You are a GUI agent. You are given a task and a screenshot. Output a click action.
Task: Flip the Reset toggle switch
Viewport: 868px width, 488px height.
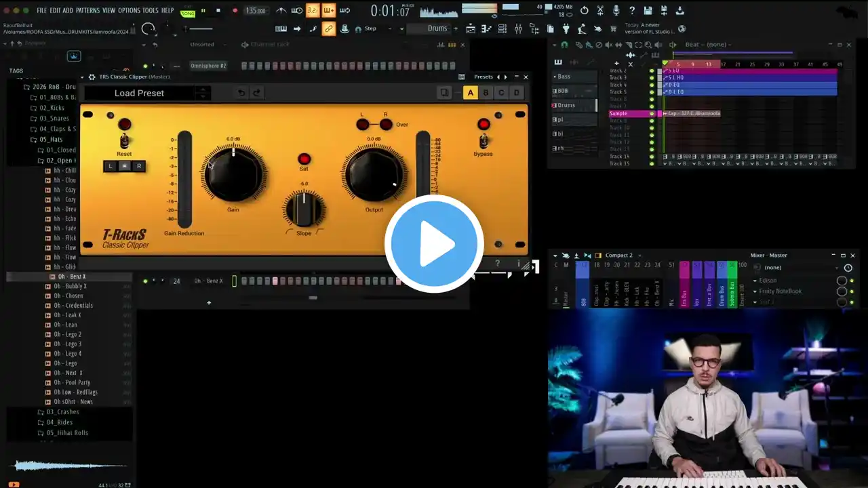point(124,141)
